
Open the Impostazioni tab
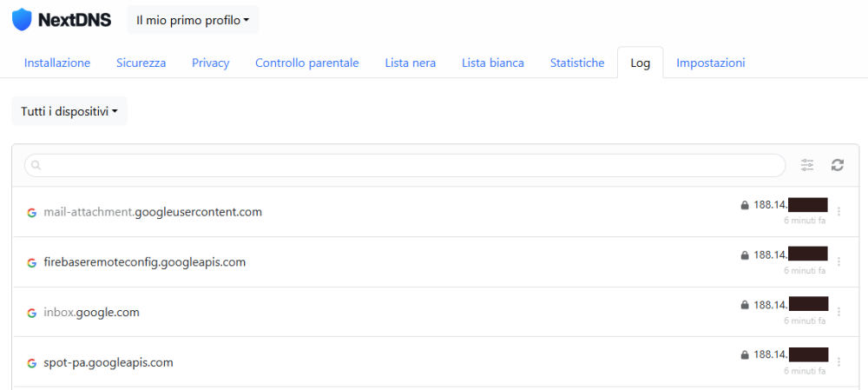pos(711,63)
